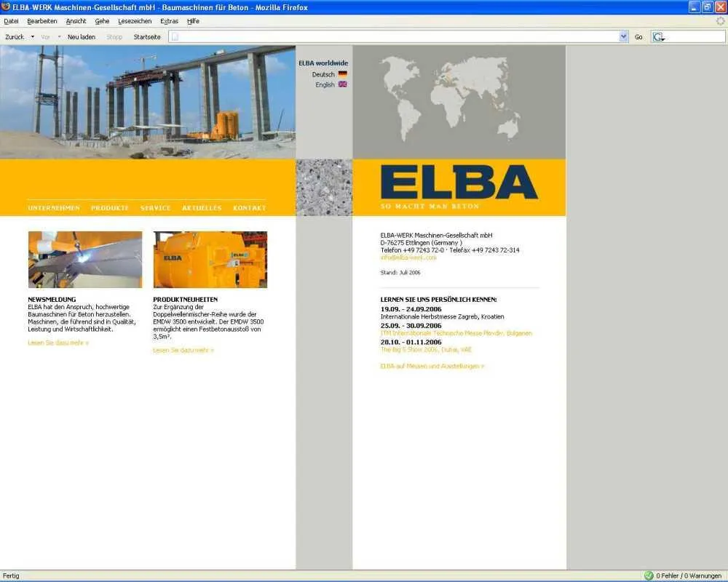This screenshot has height=582, width=728.
Task: Click the Go button
Action: [638, 36]
